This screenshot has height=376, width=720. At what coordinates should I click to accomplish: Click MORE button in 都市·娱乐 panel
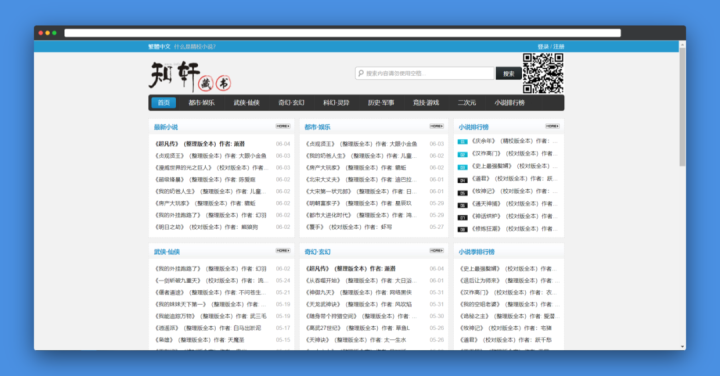click(x=436, y=126)
